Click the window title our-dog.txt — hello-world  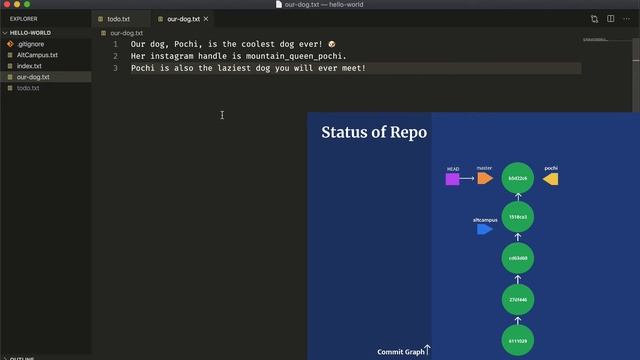(x=324, y=4)
